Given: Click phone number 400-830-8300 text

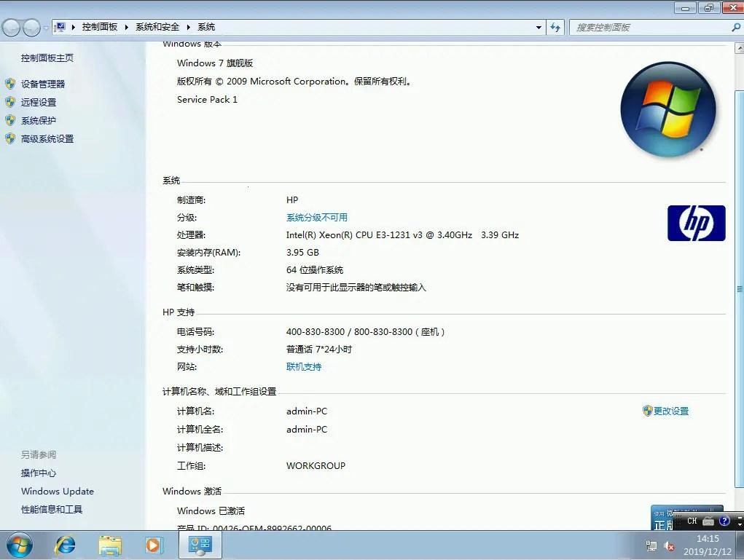Looking at the screenshot, I should click(315, 332).
